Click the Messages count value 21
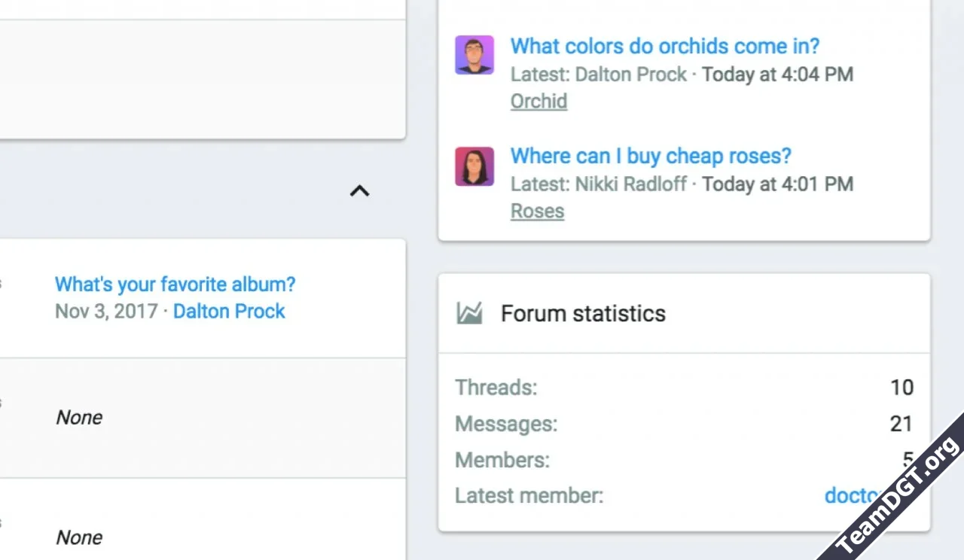 click(901, 424)
